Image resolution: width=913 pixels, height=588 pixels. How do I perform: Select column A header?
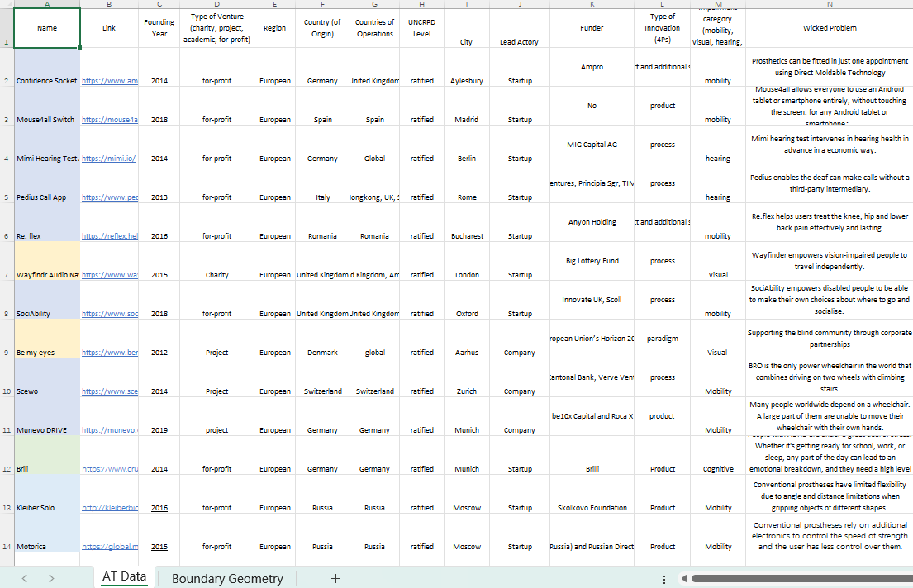click(47, 4)
